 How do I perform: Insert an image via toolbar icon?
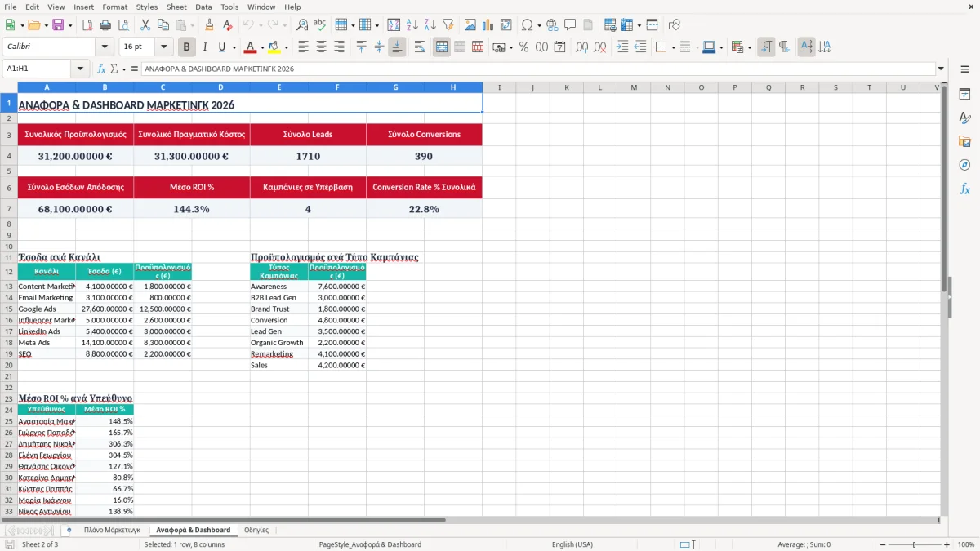click(x=470, y=25)
